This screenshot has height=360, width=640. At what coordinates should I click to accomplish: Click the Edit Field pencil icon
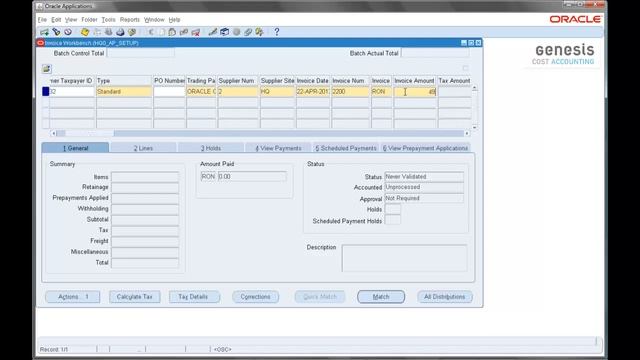(x=213, y=32)
